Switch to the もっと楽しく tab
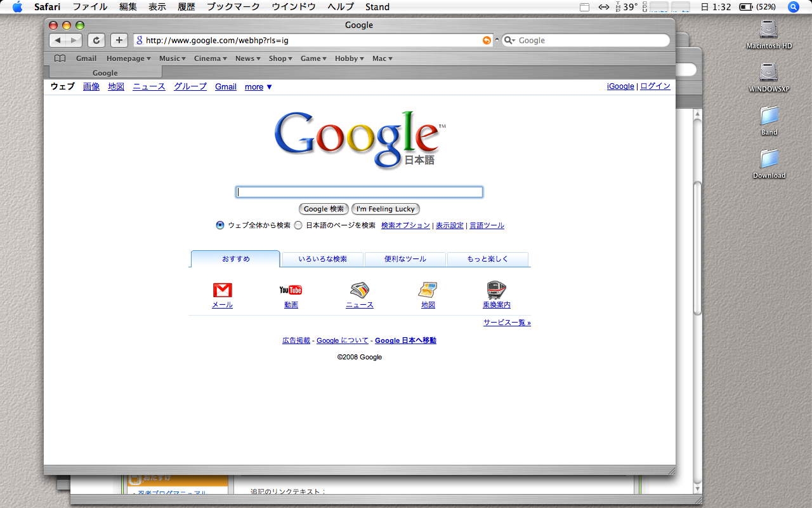 (x=488, y=259)
